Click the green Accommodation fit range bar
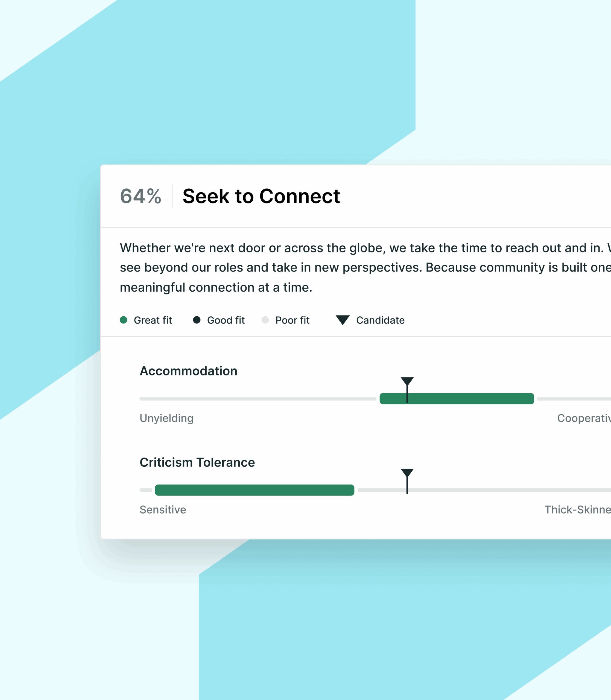This screenshot has height=700, width=611. click(457, 399)
